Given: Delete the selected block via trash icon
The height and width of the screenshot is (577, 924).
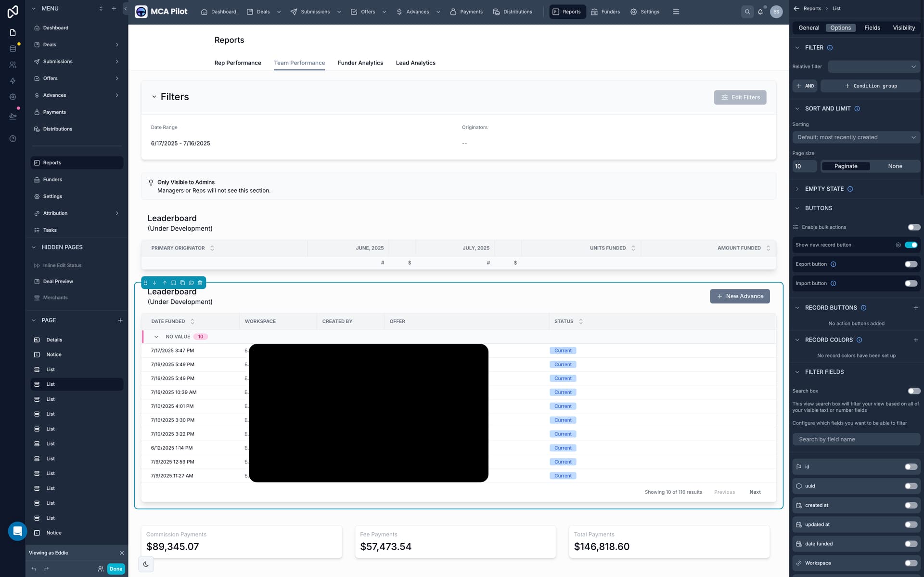Looking at the screenshot, I should 200,283.
